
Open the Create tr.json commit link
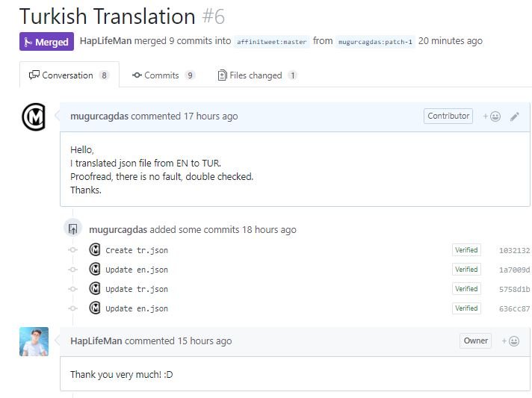(131, 251)
